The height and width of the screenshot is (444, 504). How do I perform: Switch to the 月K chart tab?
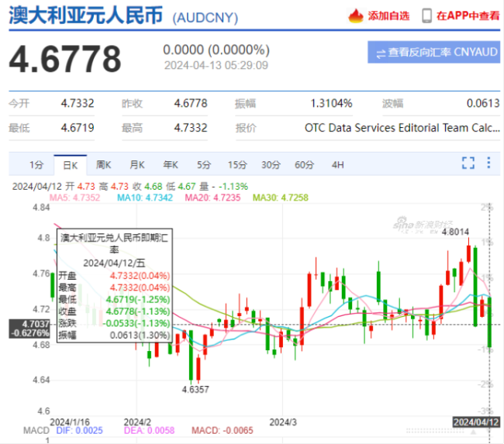pos(137,165)
